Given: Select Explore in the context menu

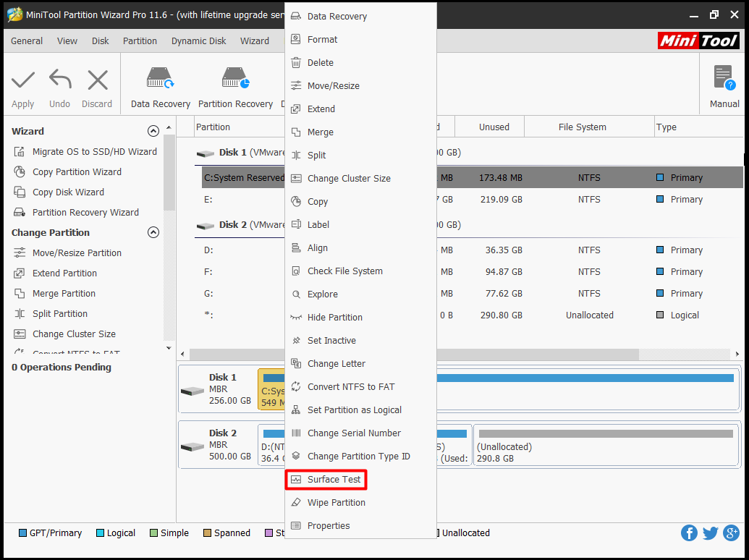Looking at the screenshot, I should click(360, 294).
